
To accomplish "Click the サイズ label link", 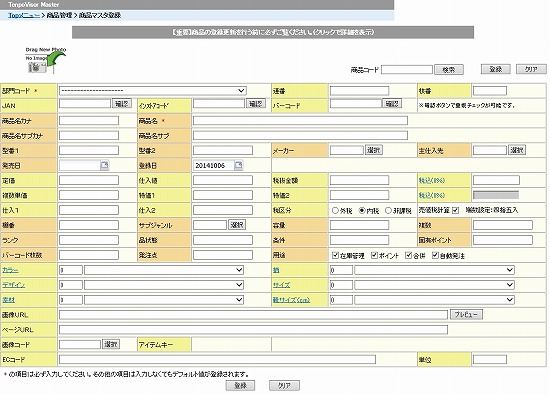I will 282,284.
